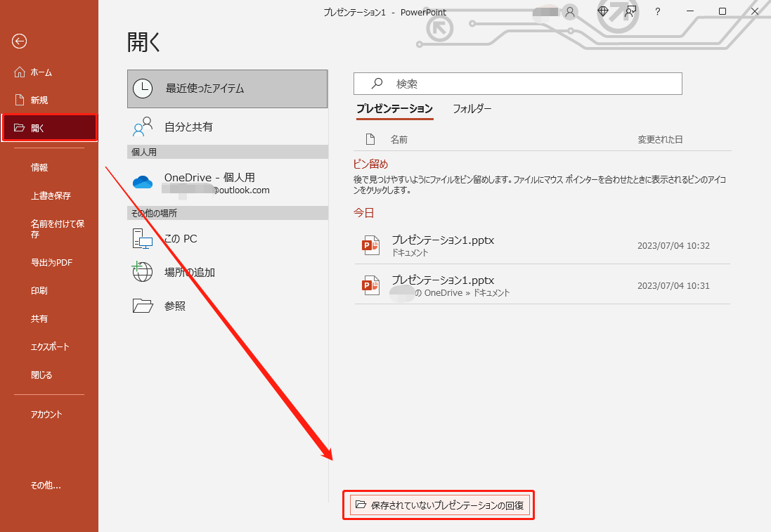Click the diamond premium icon in title bar

tap(603, 11)
